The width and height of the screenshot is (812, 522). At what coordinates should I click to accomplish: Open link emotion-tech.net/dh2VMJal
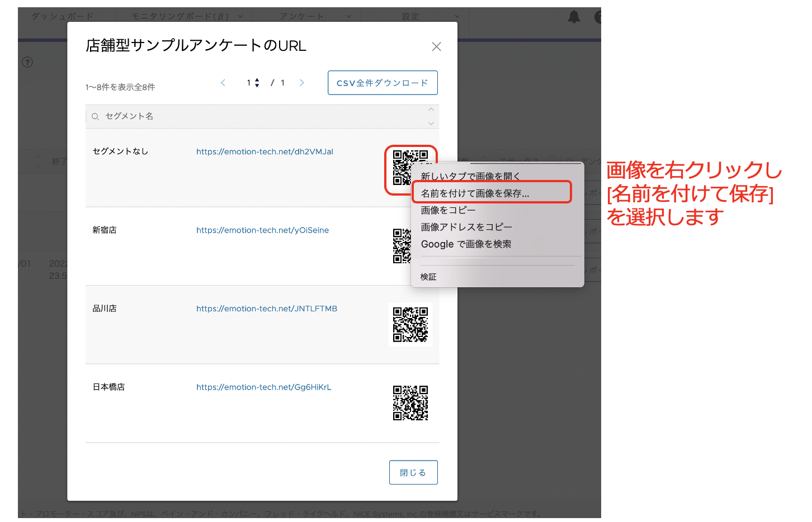point(265,151)
